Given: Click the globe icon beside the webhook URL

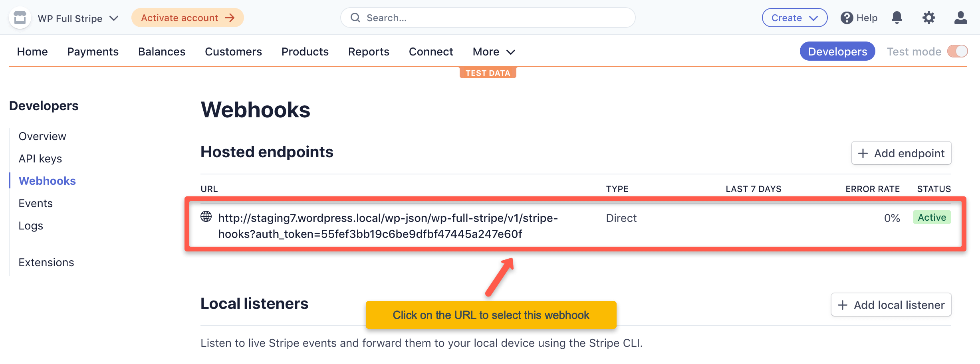Looking at the screenshot, I should coord(206,218).
